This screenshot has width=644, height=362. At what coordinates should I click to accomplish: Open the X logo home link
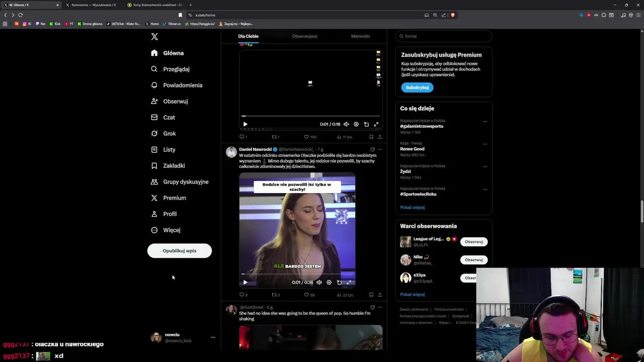pos(154,37)
